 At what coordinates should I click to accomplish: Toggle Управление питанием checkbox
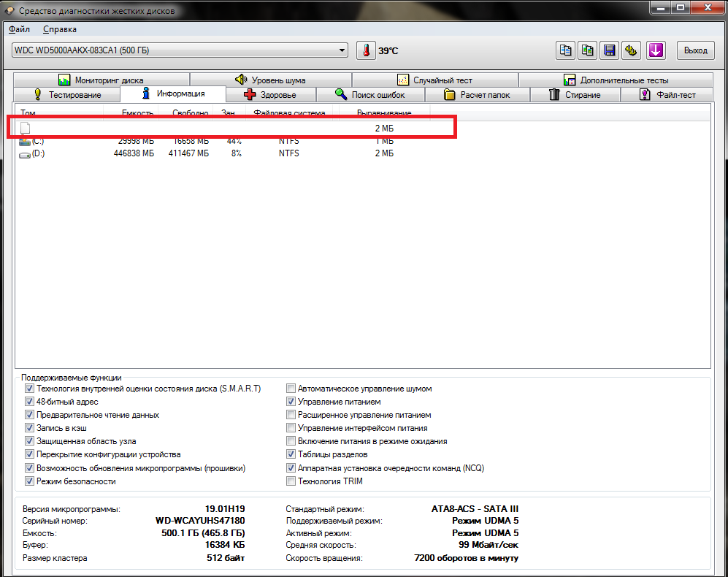coord(291,402)
